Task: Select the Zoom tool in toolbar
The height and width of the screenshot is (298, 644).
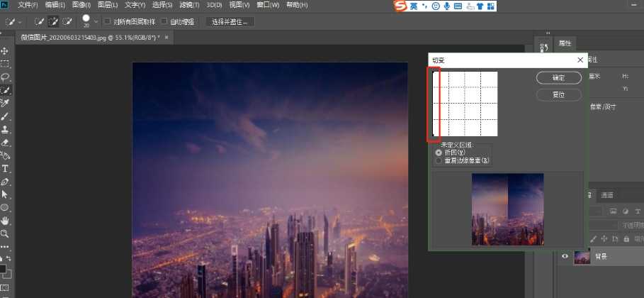Action: click(5, 233)
